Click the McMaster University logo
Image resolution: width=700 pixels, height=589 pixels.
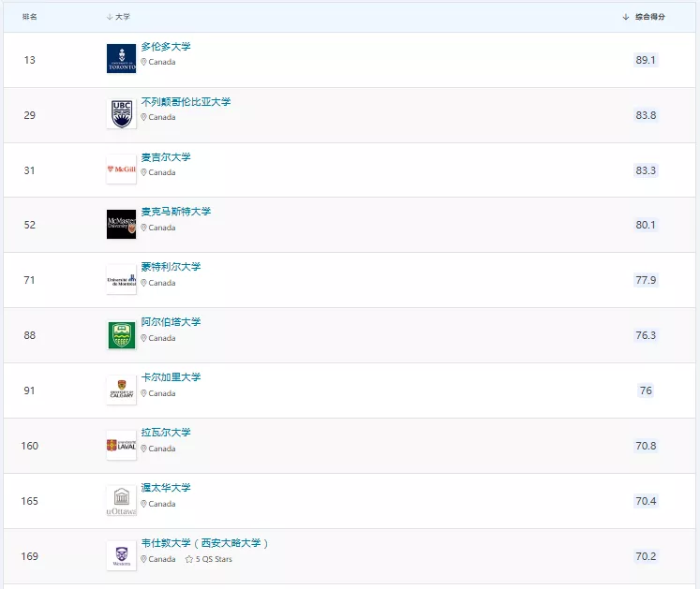coord(122,224)
